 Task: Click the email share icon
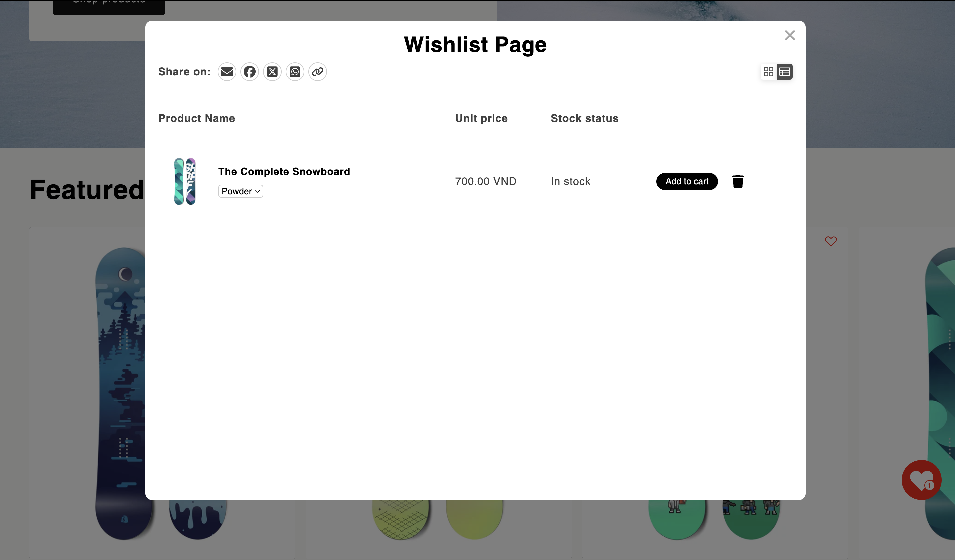tap(227, 71)
